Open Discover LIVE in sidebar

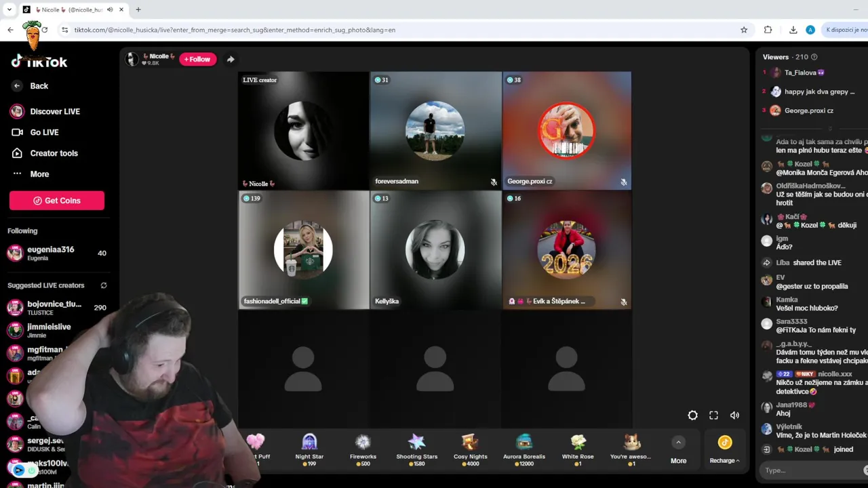[46, 111]
